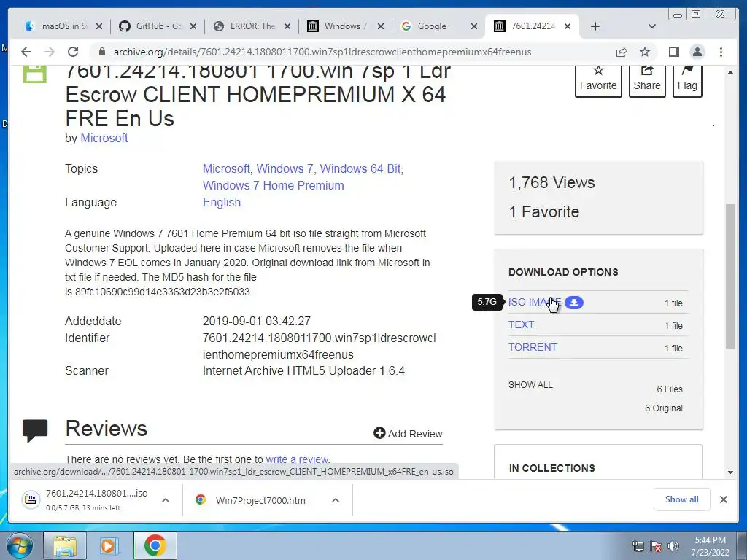Click the page scrollbar thumb

pos(730,276)
